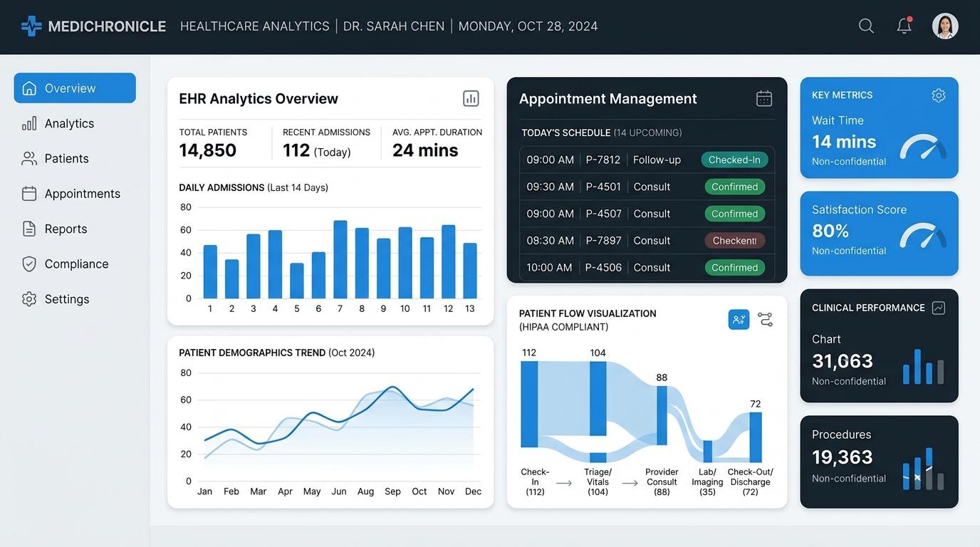The image size is (980, 547).
Task: Click the Chart value 31,863
Action: coord(843,361)
